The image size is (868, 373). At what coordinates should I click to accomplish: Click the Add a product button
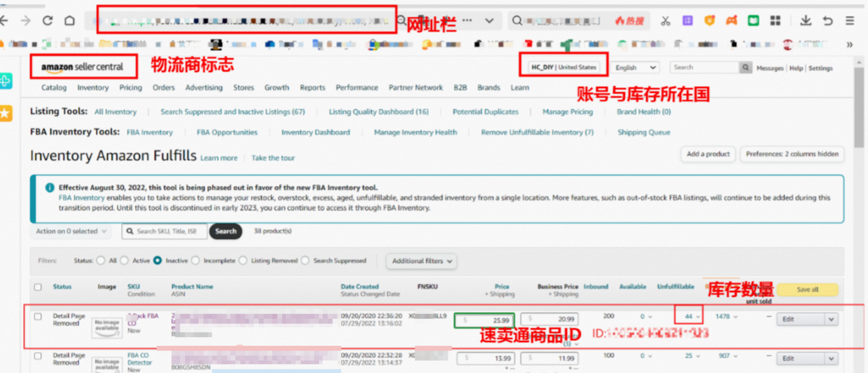(708, 154)
